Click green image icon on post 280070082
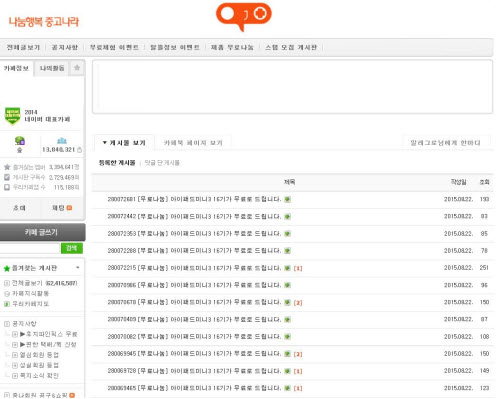The width and height of the screenshot is (500, 399). coord(287,337)
